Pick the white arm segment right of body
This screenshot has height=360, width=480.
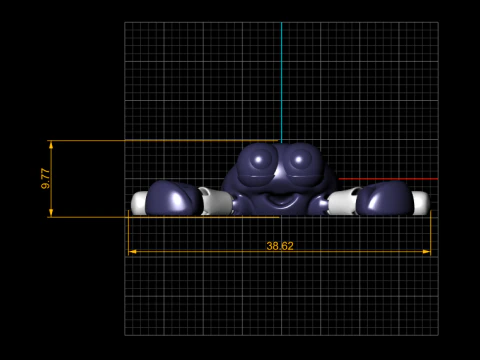pyautogui.click(x=343, y=201)
